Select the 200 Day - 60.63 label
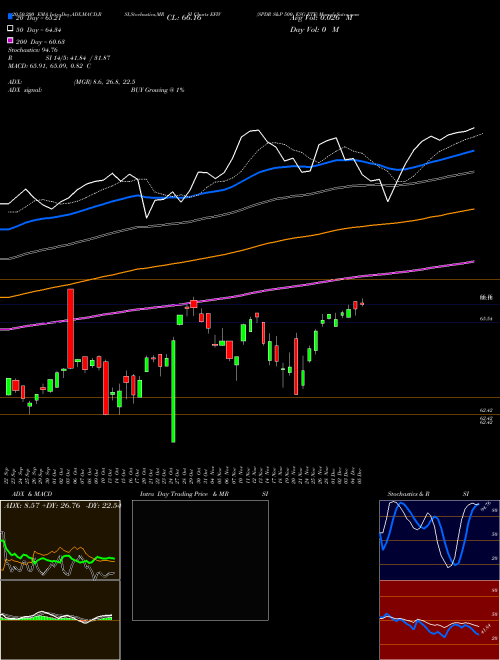This screenshot has width=500, height=660. 40,42
